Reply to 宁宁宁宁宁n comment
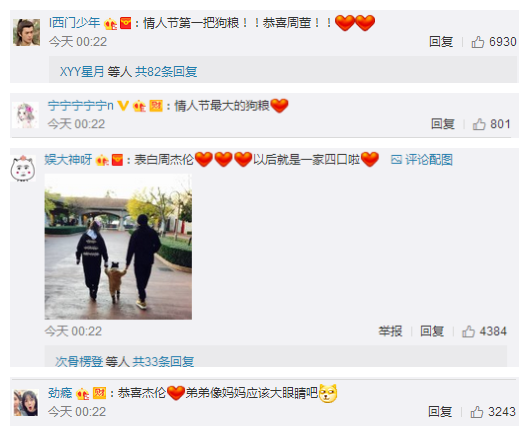529x436 pixels. [443, 124]
